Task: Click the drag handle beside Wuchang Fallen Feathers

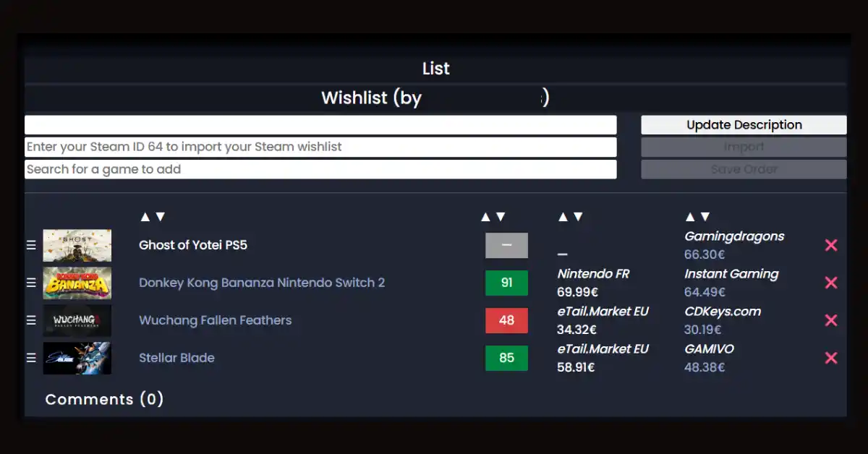Action: 30,320
